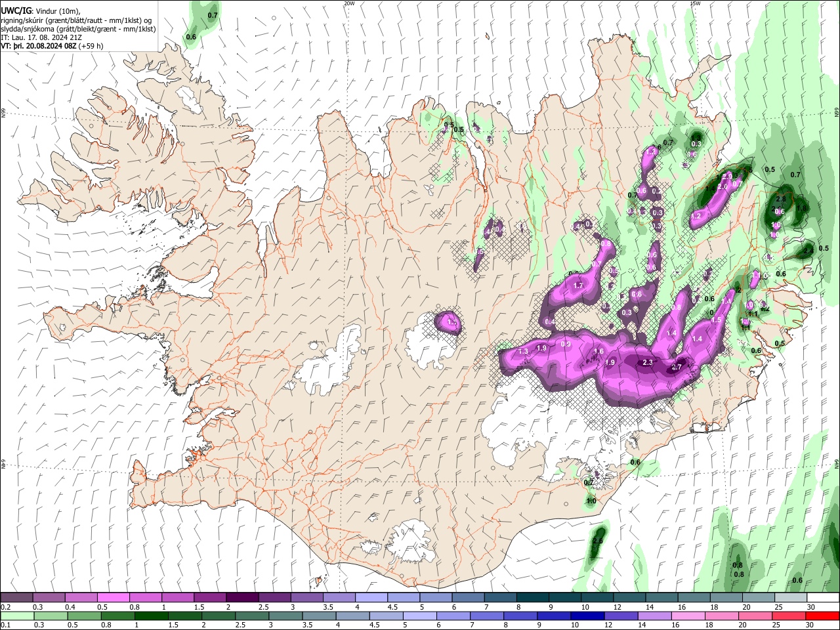This screenshot has height=630, width=840.
Task: Click the '2.3' snowfall value on the map
Action: point(648,363)
